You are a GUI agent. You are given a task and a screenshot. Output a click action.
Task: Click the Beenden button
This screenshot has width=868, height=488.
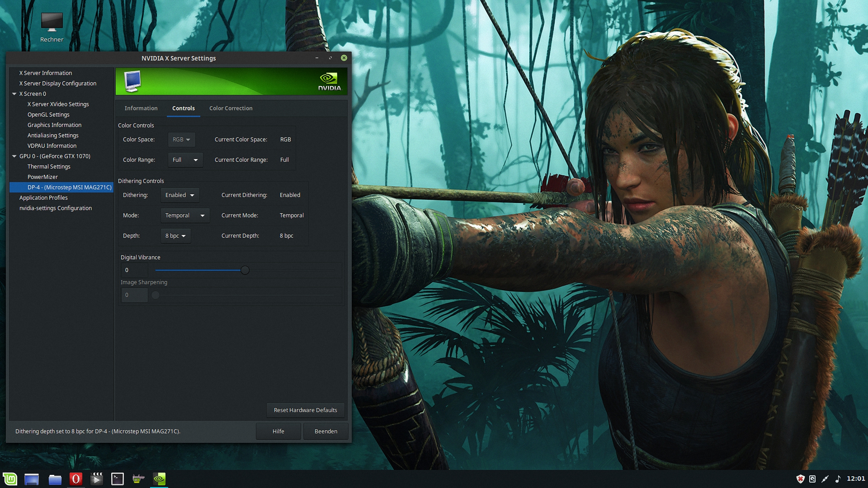pos(325,432)
